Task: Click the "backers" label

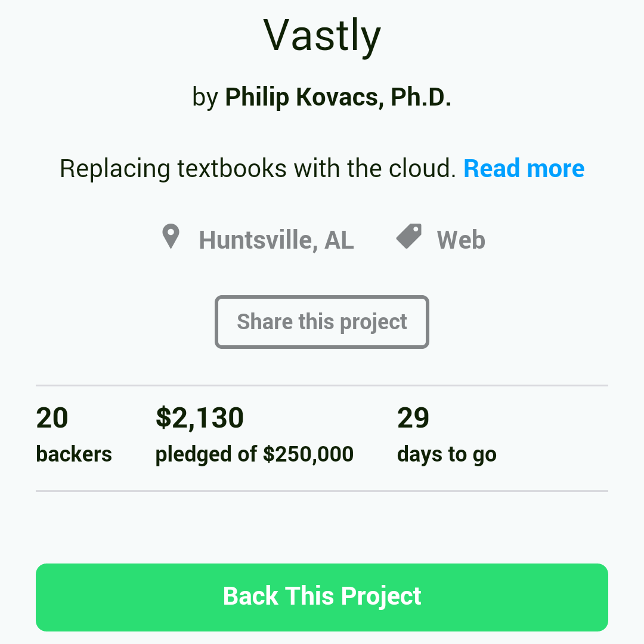Action: tap(74, 454)
